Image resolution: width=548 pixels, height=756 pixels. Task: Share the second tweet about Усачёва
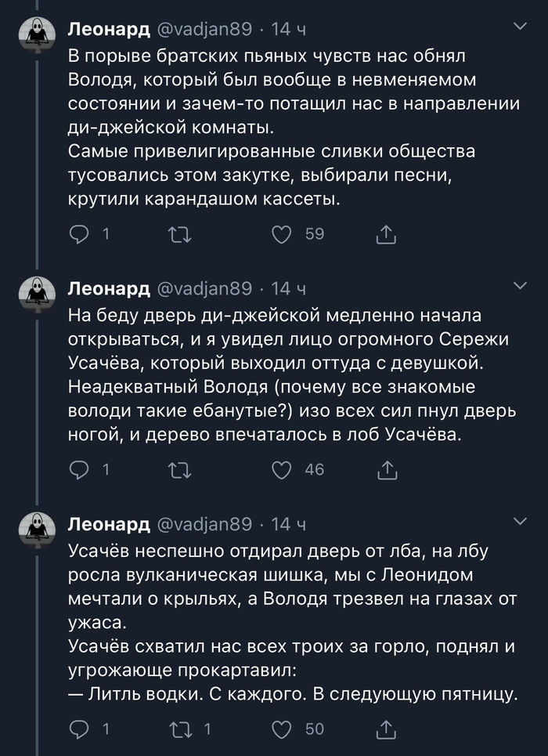pyautogui.click(x=387, y=469)
